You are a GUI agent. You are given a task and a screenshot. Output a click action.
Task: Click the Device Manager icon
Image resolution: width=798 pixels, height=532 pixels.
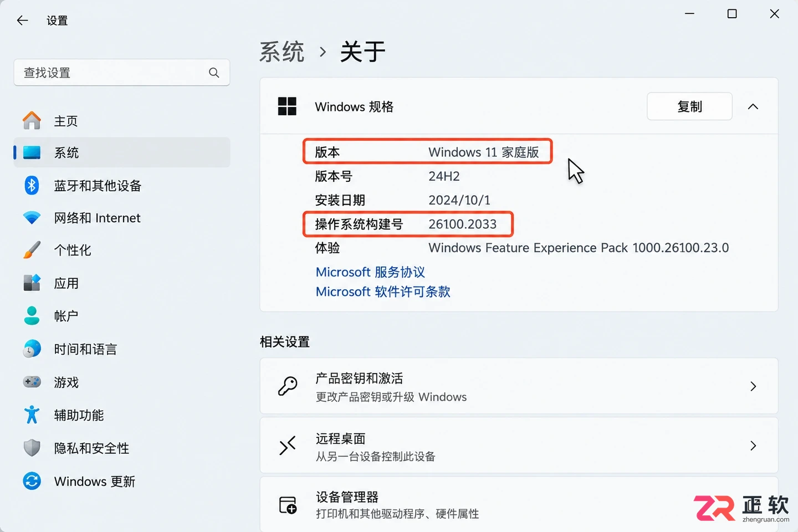click(288, 505)
